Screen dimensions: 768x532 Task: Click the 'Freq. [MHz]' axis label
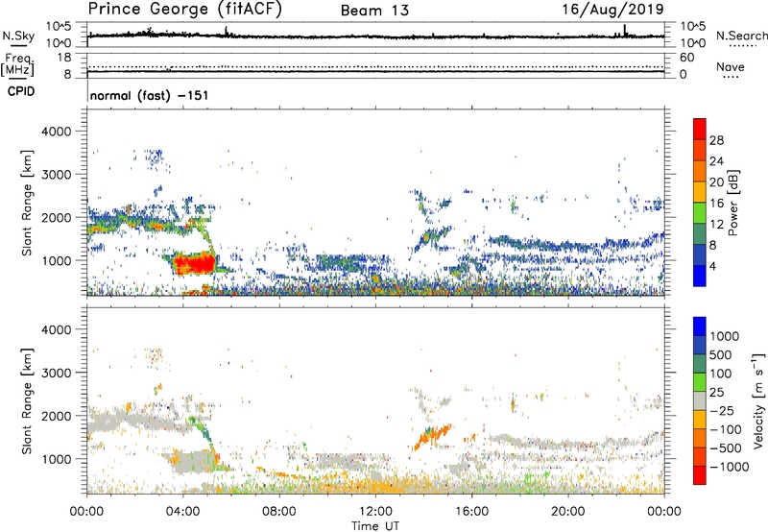(x=17, y=64)
